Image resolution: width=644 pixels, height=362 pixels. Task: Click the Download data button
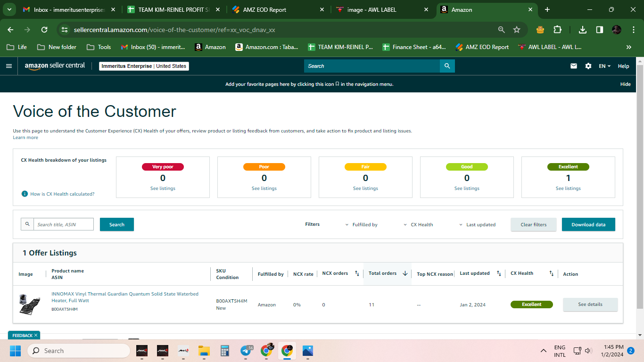pos(588,224)
